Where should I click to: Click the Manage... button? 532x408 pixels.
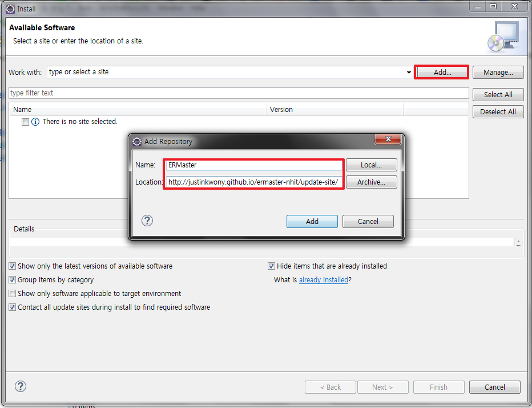pyautogui.click(x=498, y=73)
